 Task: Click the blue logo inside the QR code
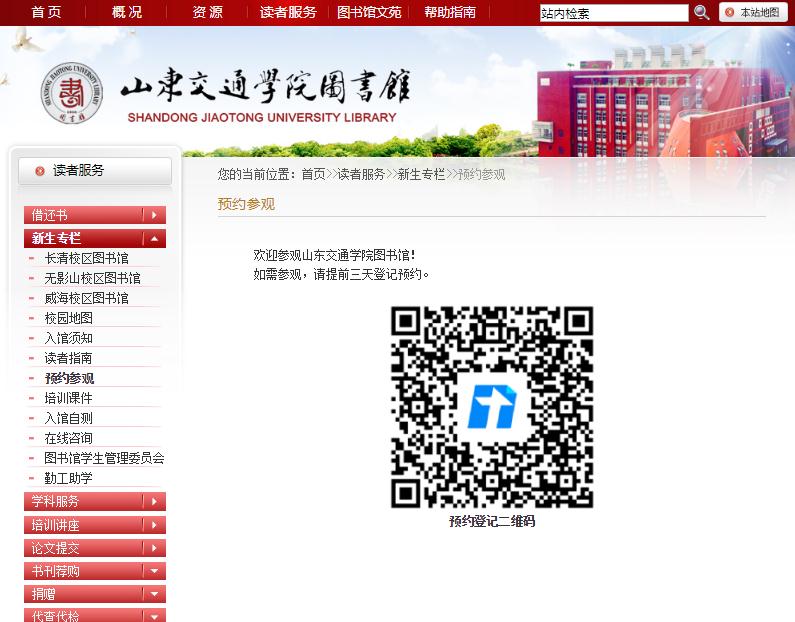click(x=492, y=407)
